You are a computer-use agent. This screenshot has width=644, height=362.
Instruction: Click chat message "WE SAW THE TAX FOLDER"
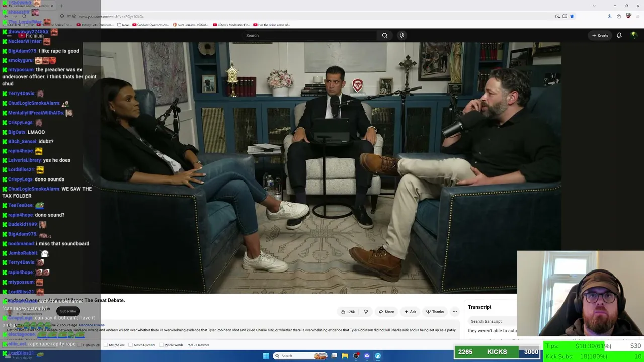47,192
